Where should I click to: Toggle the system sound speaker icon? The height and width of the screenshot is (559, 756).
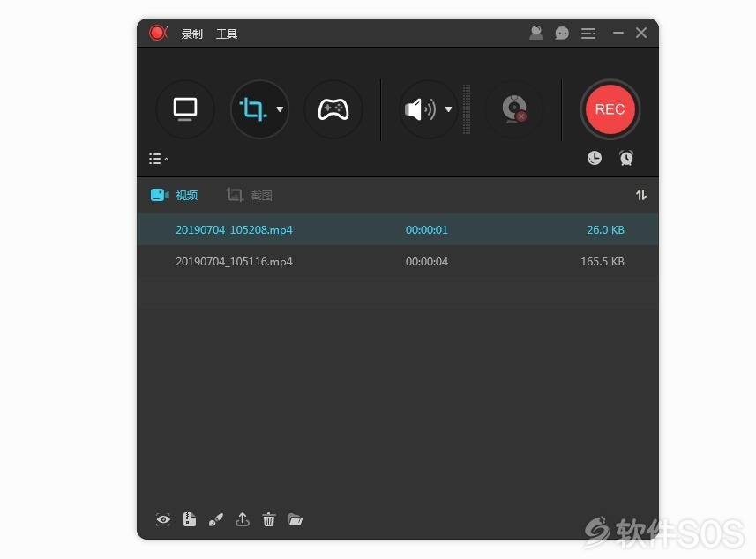420,109
